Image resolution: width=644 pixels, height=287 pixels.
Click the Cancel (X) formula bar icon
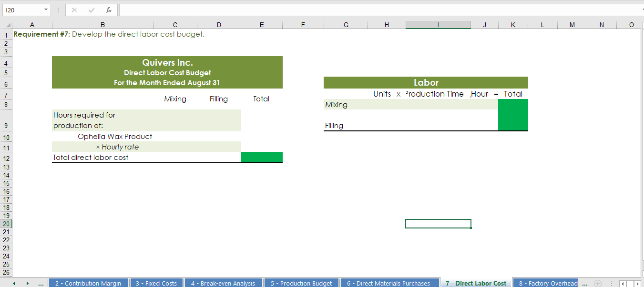coord(74,10)
